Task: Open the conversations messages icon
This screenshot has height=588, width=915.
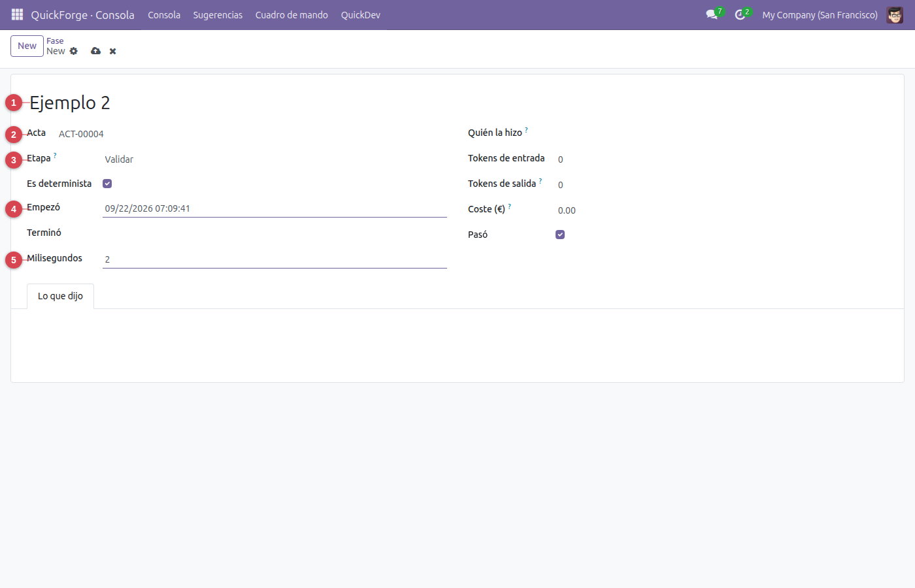Action: 712,14
